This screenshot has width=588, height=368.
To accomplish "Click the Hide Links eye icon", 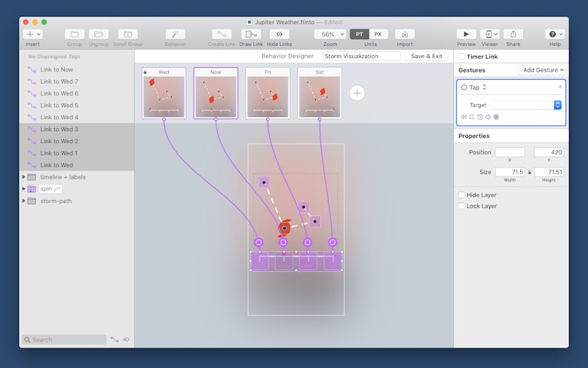I will point(279,34).
